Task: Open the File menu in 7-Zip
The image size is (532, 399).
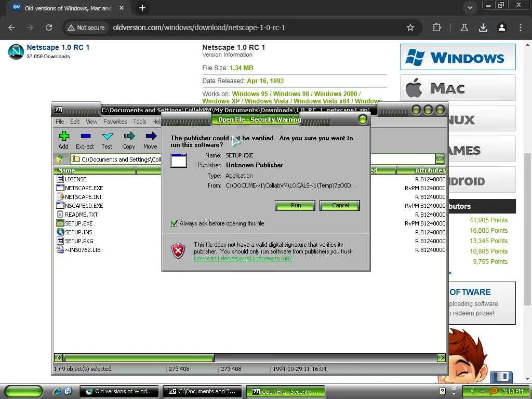Action: click(x=60, y=122)
